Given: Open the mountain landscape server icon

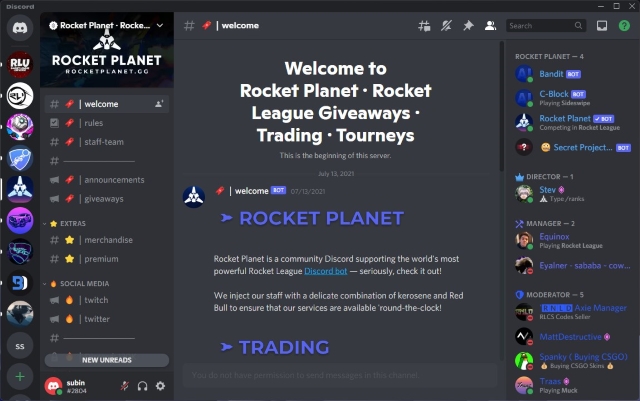Looking at the screenshot, I should (x=20, y=314).
